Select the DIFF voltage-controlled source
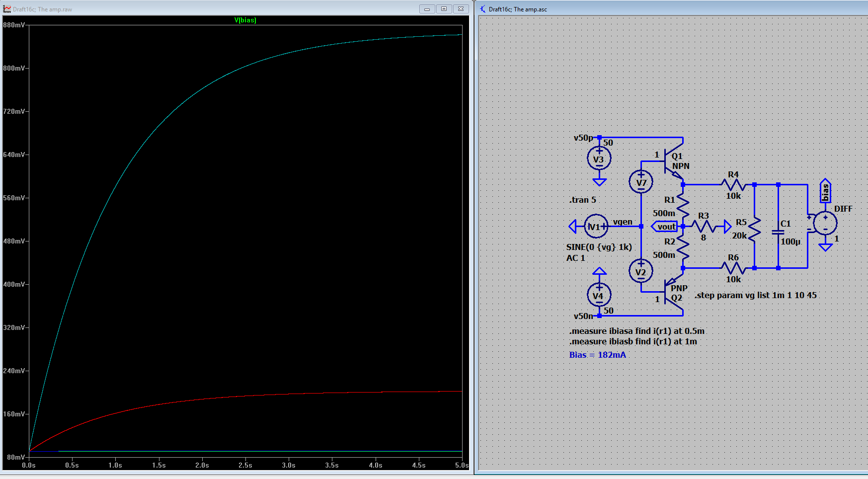 click(x=825, y=223)
